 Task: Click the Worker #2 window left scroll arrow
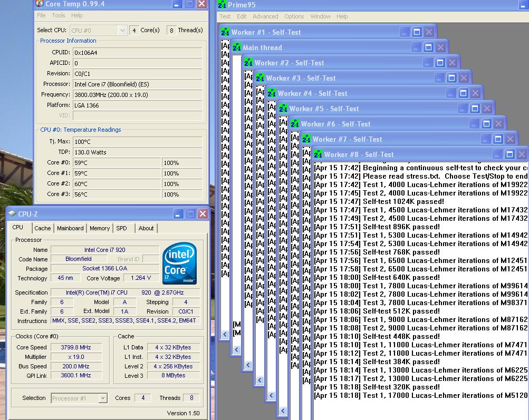248,365
